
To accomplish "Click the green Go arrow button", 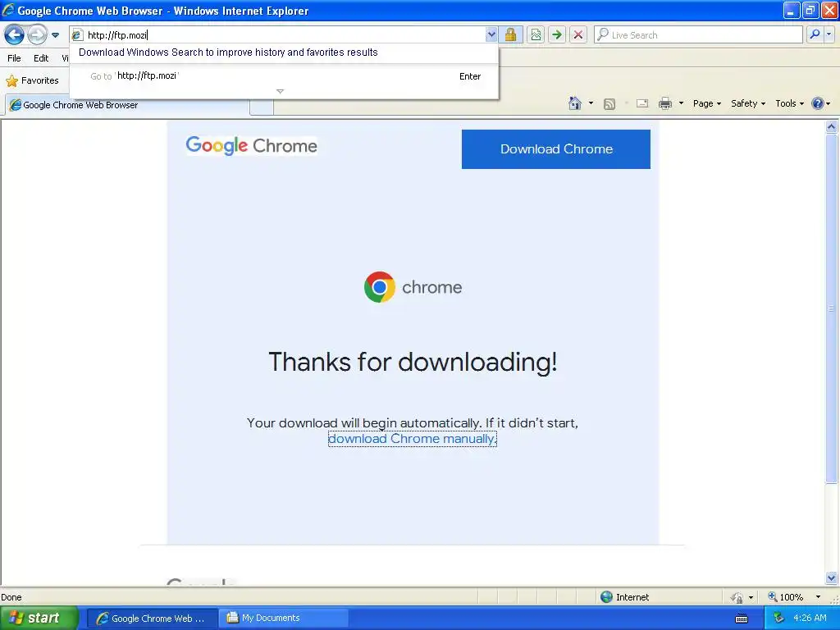I will point(557,34).
